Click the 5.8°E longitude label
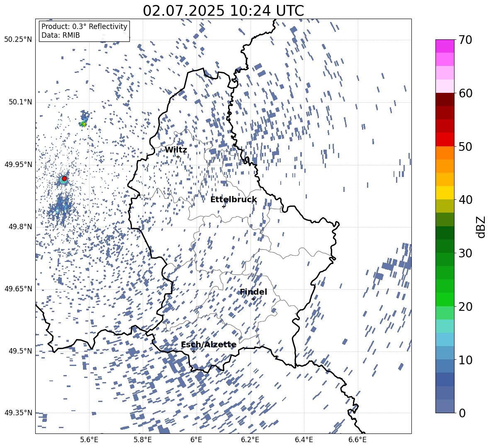 [x=143, y=440]
